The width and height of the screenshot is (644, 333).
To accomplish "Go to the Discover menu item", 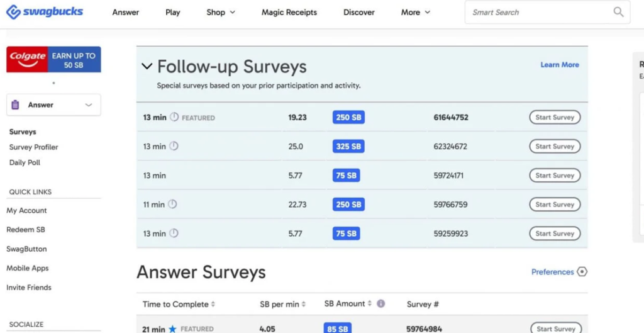I will [359, 12].
